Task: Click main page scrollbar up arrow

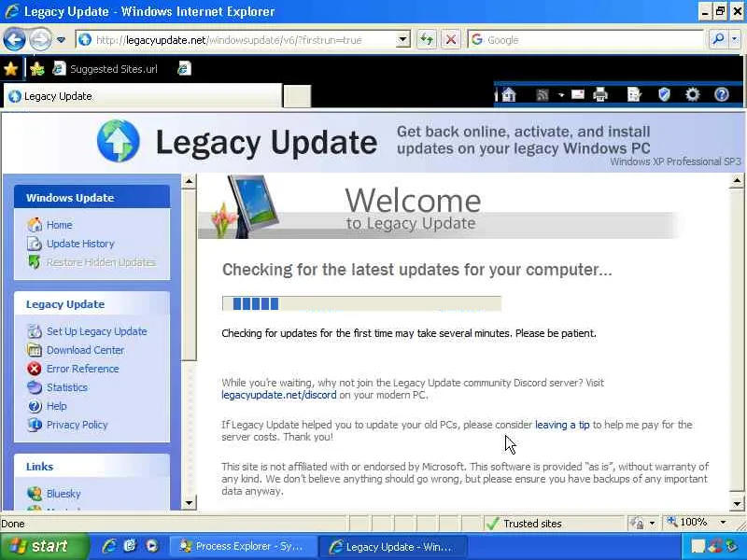Action: [x=737, y=181]
